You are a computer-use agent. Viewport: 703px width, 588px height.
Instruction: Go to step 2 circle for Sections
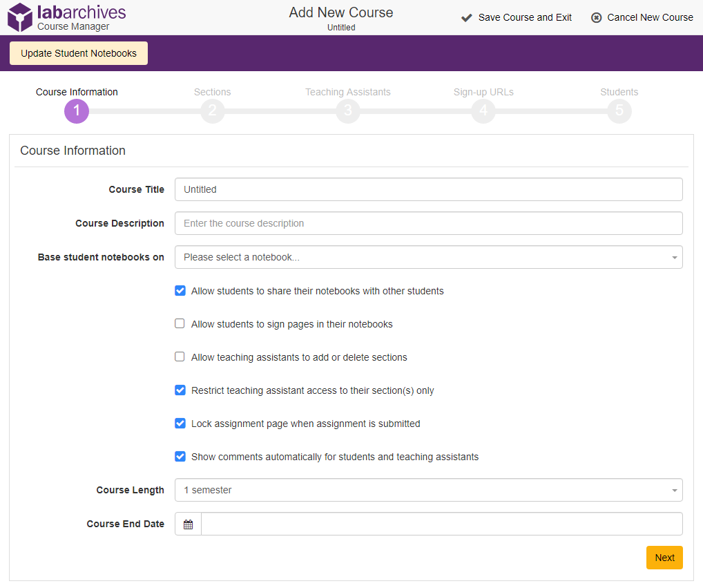[212, 111]
